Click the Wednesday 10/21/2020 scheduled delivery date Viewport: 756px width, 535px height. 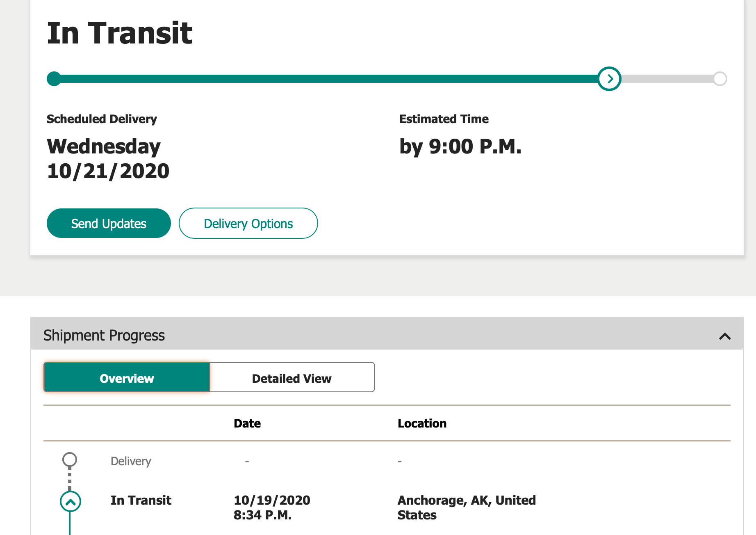coord(108,159)
